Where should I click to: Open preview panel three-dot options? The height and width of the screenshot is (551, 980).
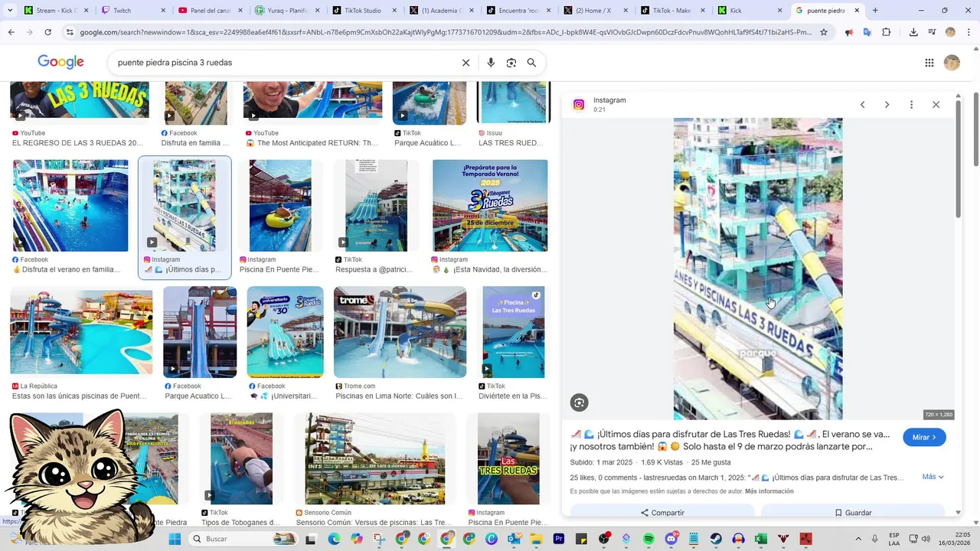click(x=911, y=105)
